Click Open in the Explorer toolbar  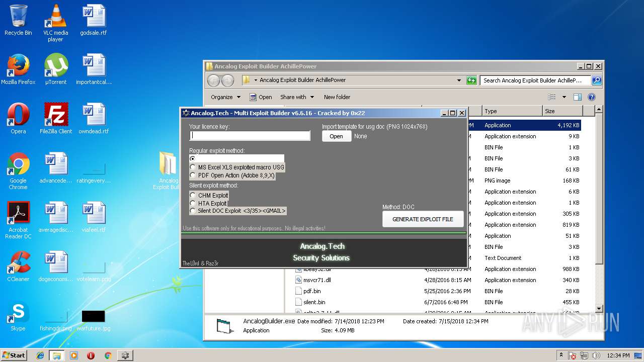coord(260,97)
